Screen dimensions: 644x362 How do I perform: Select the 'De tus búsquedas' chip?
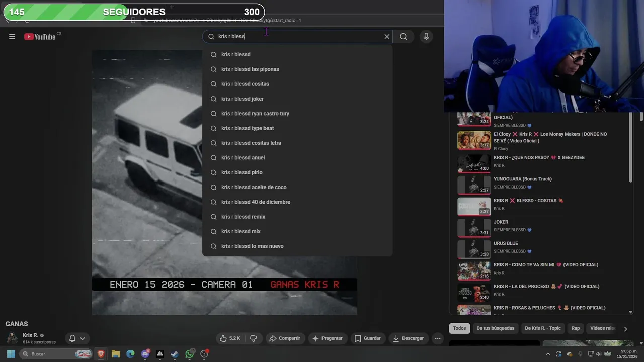point(496,328)
